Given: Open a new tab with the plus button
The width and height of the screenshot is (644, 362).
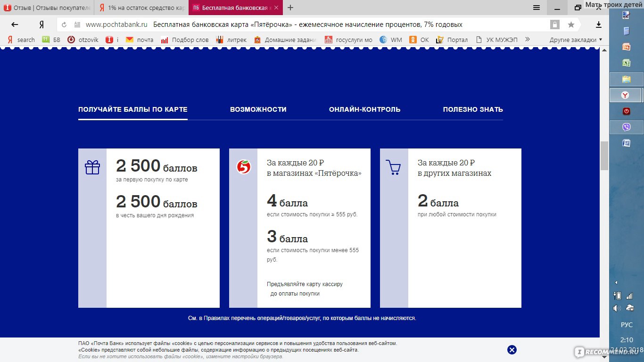Looking at the screenshot, I should click(x=290, y=8).
